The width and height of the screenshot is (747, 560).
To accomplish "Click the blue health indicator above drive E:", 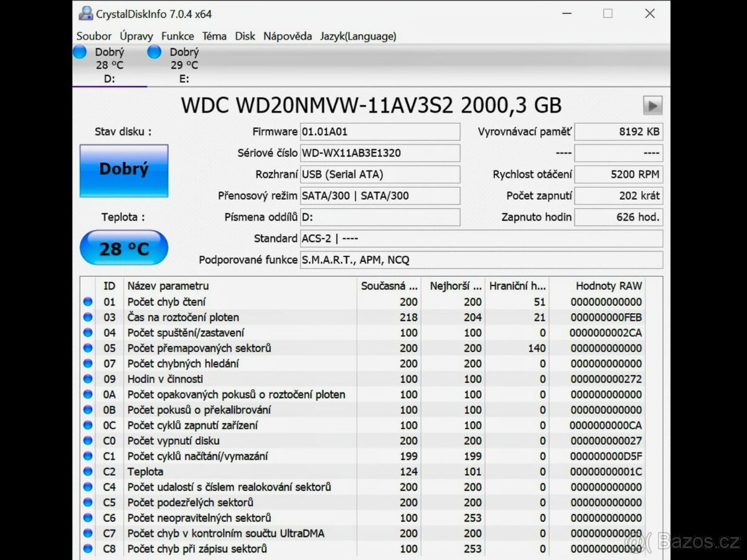I will 154,52.
